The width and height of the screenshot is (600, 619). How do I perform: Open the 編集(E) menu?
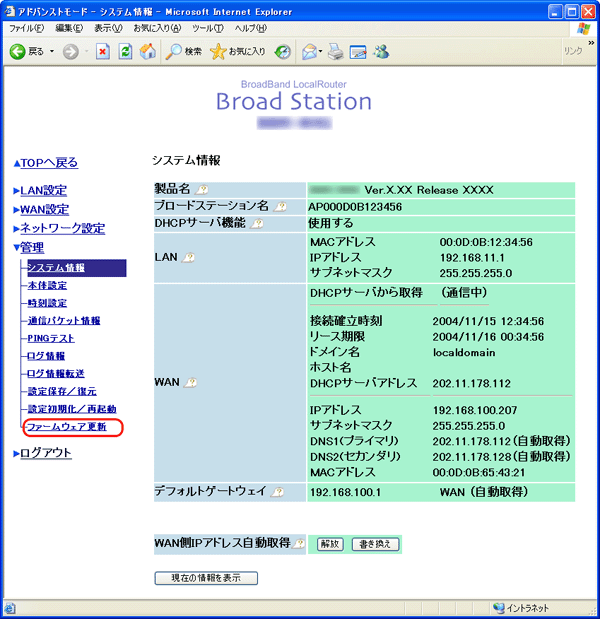[x=69, y=28]
